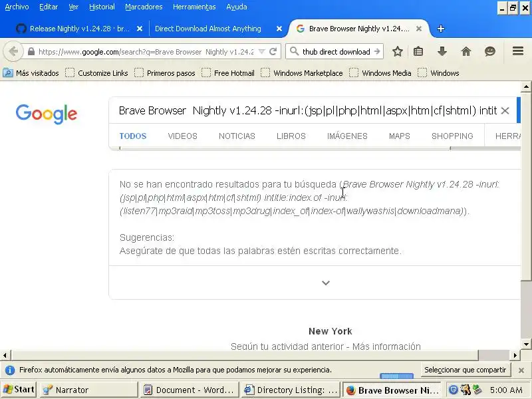This screenshot has height=399, width=532.
Task: Click the Google logo
Action: 47,114
